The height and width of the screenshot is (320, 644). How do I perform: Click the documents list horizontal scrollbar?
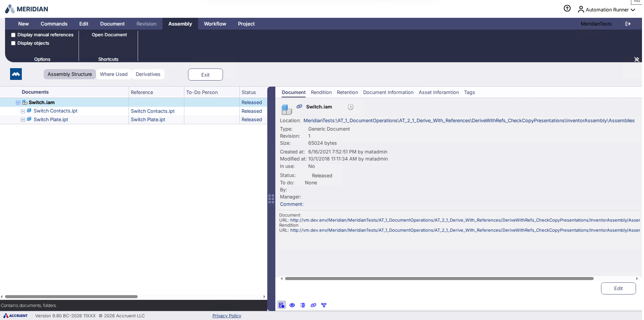pyautogui.click(x=71, y=296)
